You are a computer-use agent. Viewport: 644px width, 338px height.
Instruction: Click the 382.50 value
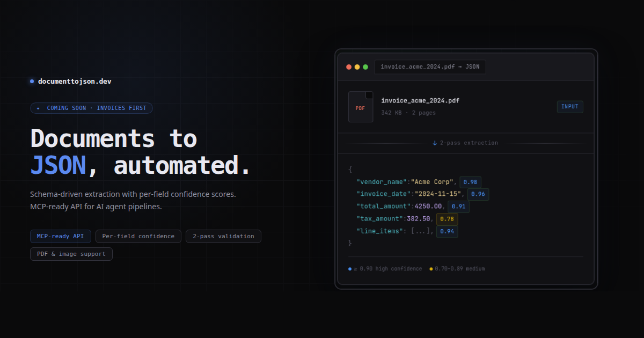coord(419,219)
